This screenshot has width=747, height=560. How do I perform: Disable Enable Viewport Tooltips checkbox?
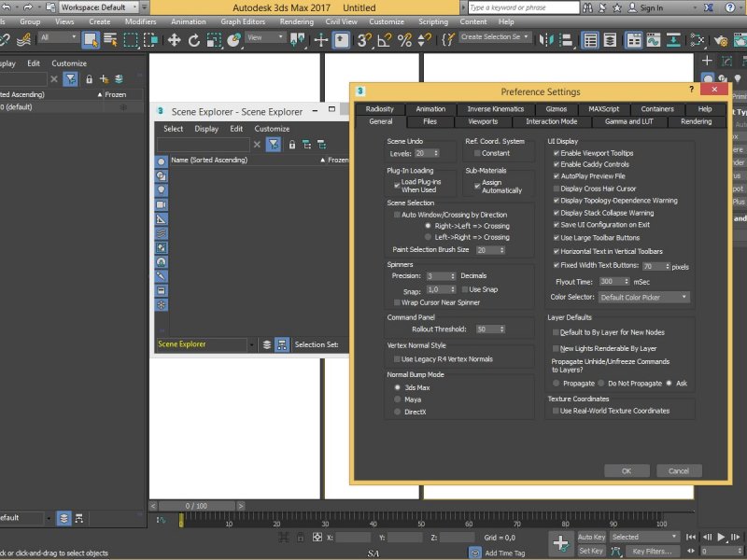point(556,153)
